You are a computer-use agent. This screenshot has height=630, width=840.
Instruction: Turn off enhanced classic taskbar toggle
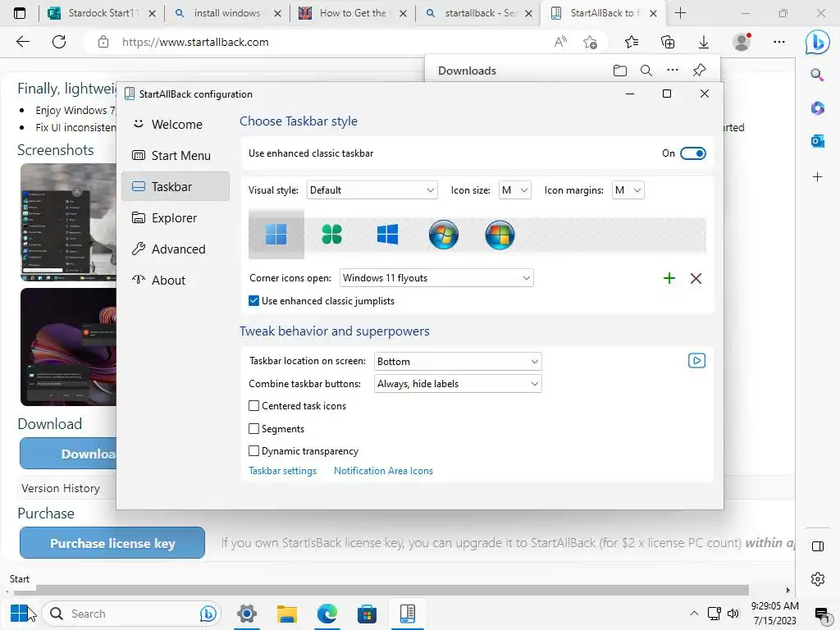click(692, 153)
